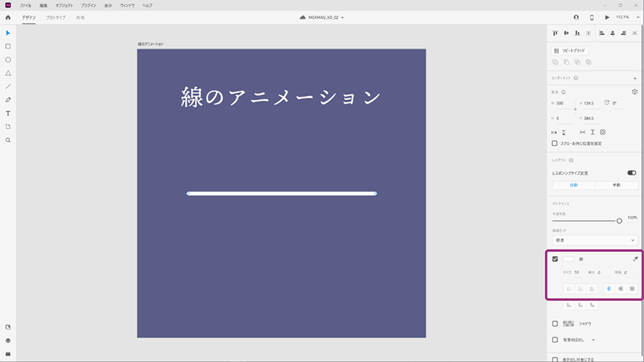Enable the background blur checkbox
The height and width of the screenshot is (362, 644).
555,340
